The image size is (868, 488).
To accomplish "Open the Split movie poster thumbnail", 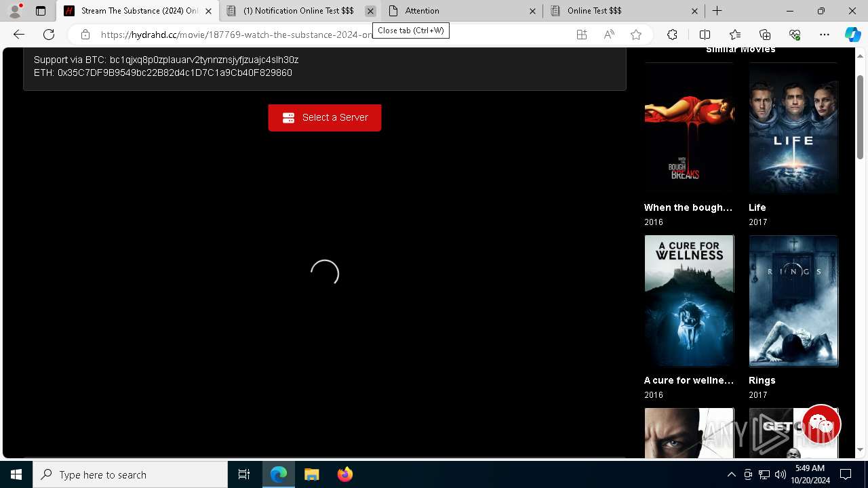I will pos(689,433).
